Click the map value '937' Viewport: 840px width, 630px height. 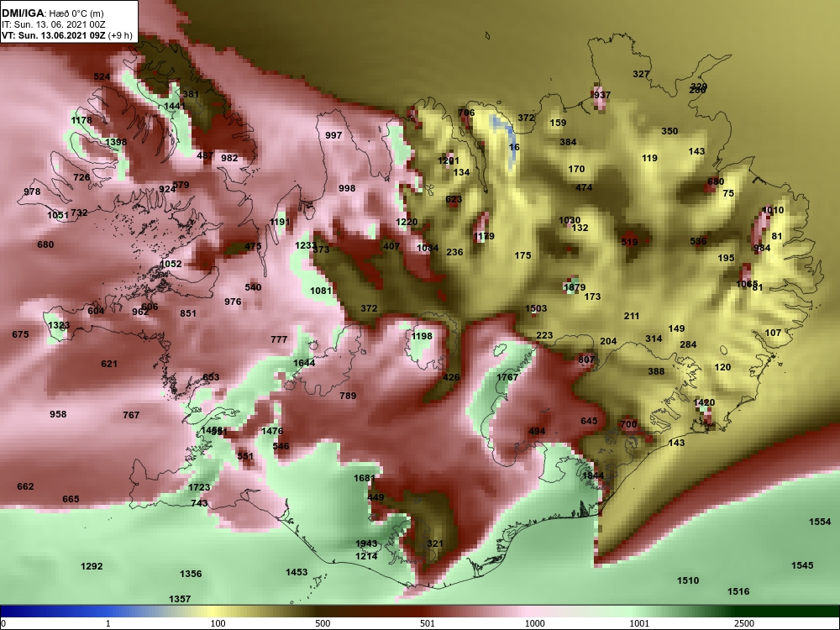click(x=602, y=95)
